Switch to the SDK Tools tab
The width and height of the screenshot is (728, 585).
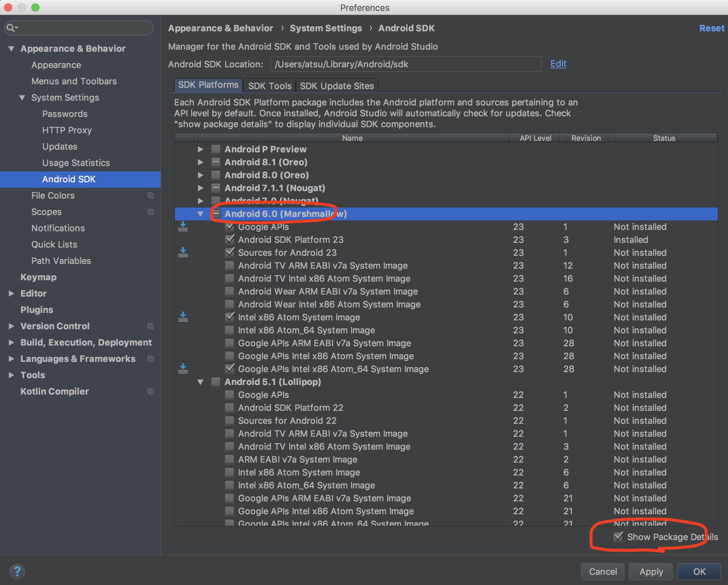(269, 86)
